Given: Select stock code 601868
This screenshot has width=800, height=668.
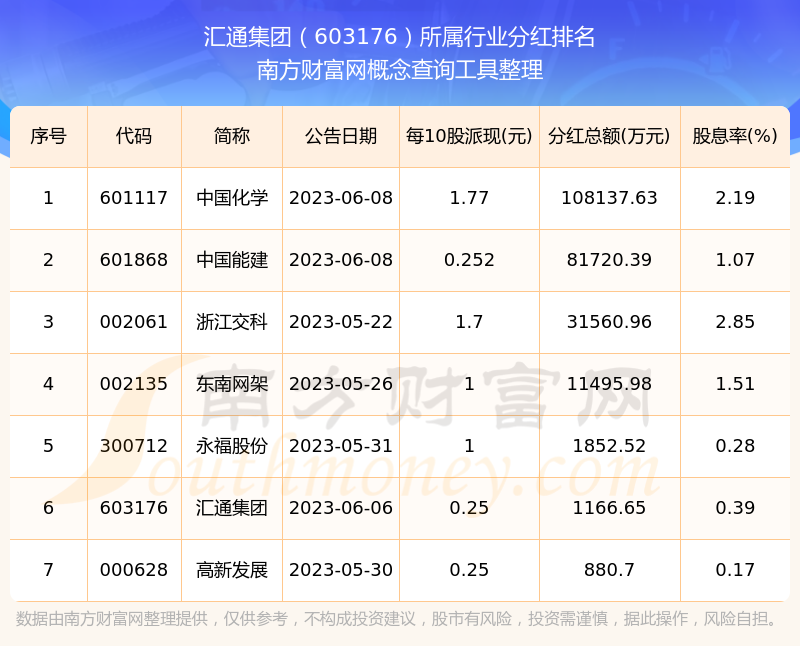Looking at the screenshot, I should pyautogui.click(x=134, y=260).
